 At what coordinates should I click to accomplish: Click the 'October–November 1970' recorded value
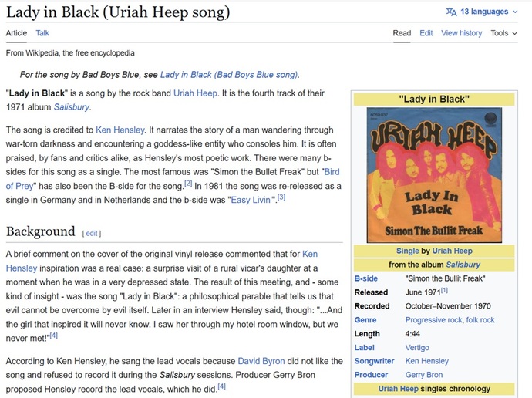448,306
